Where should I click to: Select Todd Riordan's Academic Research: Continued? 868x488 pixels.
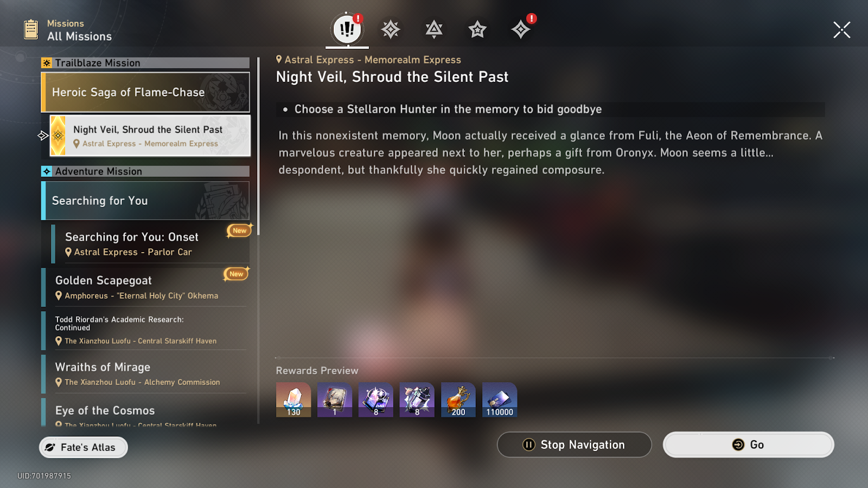pyautogui.click(x=145, y=330)
